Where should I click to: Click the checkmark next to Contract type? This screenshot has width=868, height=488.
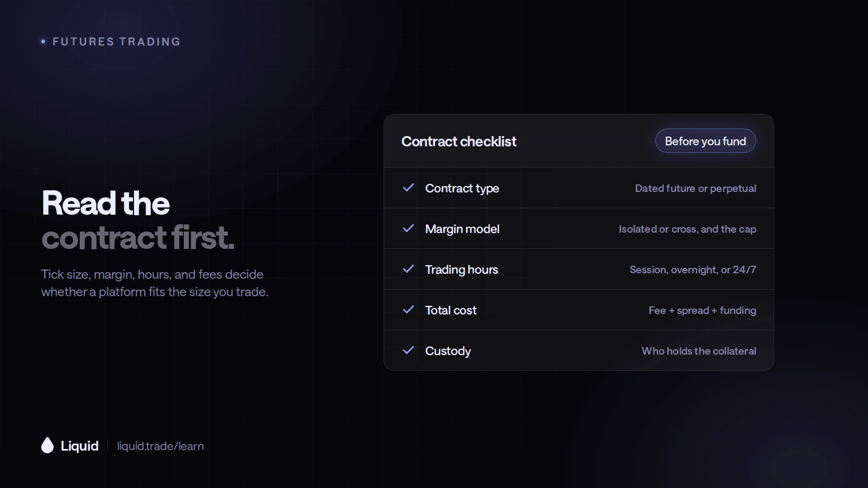point(409,188)
